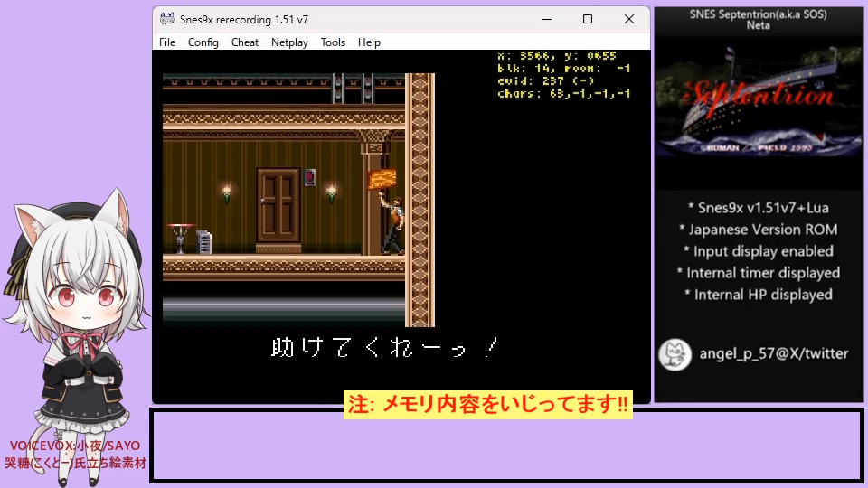Image resolution: width=868 pixels, height=488 pixels.
Task: Close the Snes9x window
Action: click(629, 19)
